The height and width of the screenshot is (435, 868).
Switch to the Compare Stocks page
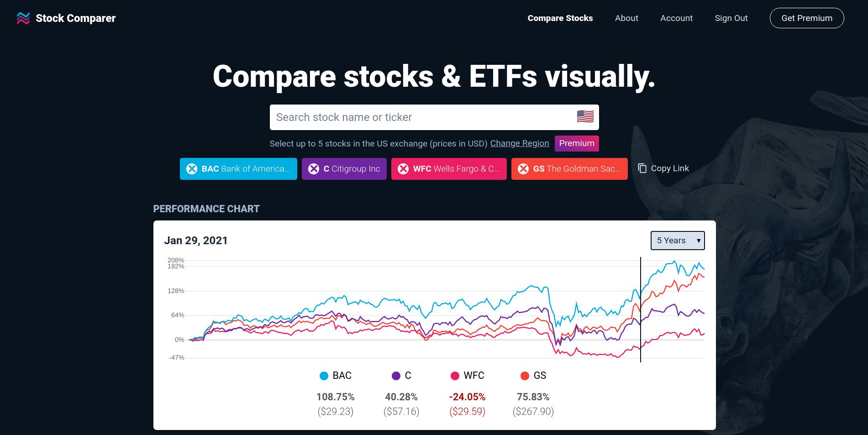(560, 18)
